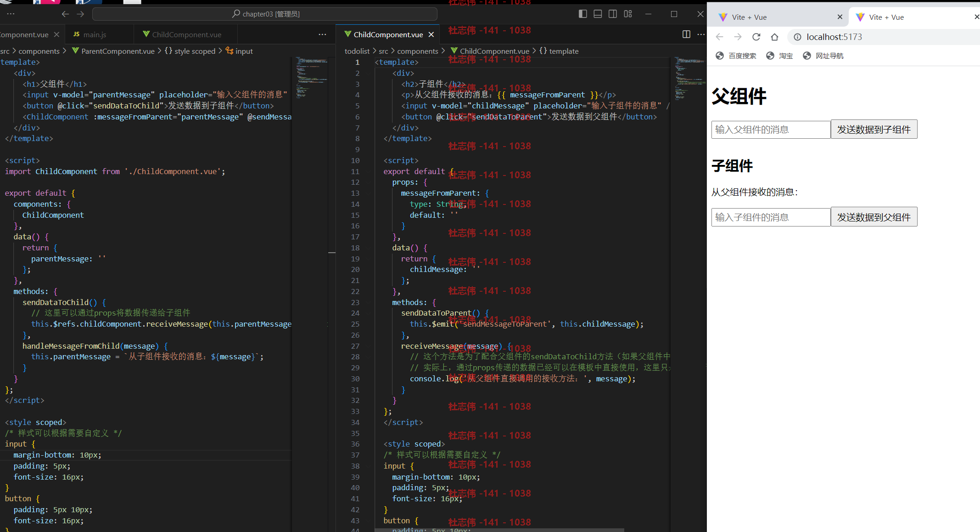Open more actions for right editor group
The image size is (980, 532).
(701, 34)
